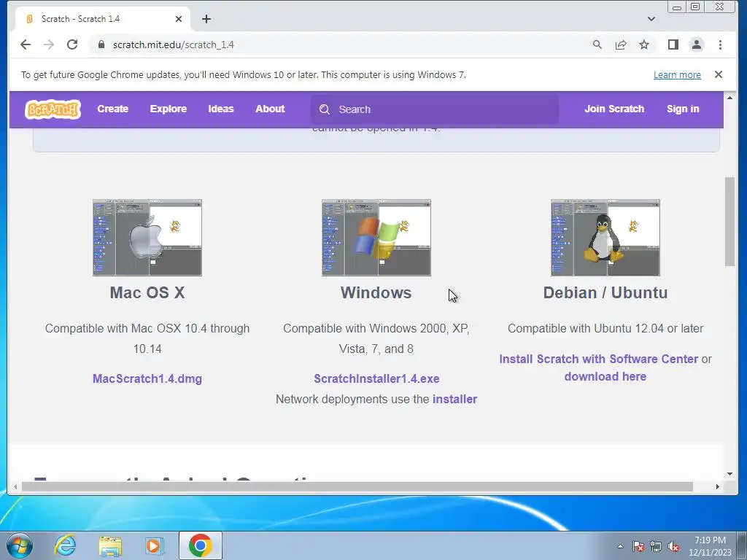Click Sign in
This screenshot has height=560, width=747.
coord(683,109)
